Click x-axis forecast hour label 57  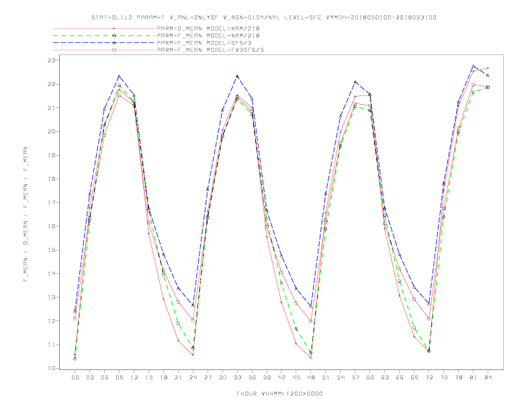tap(355, 377)
